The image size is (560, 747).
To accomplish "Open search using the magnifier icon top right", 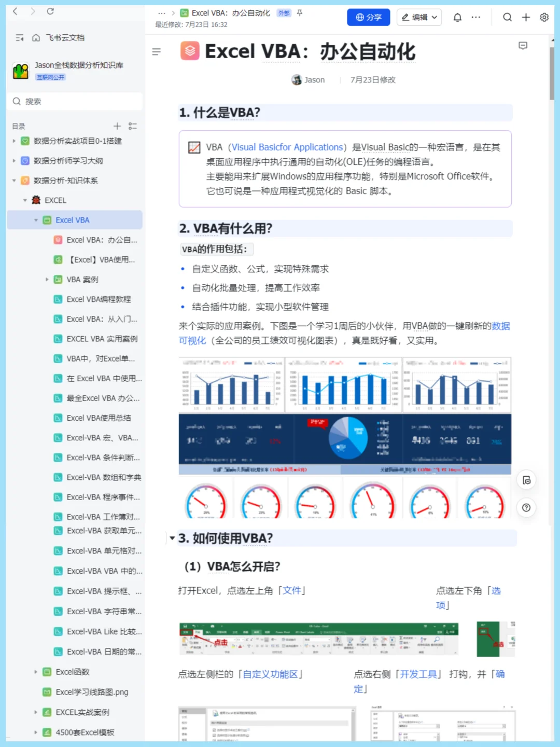I will click(507, 17).
